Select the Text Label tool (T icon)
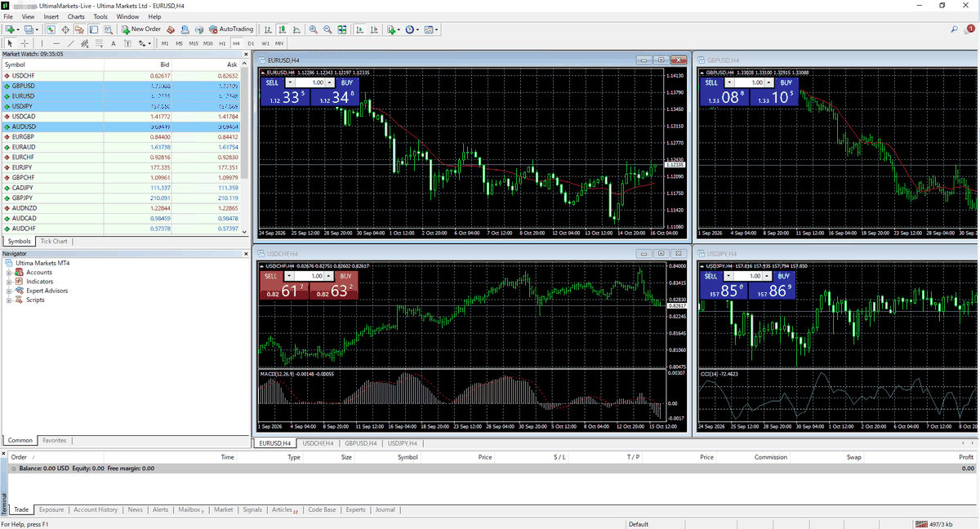980x529 pixels. tap(127, 43)
